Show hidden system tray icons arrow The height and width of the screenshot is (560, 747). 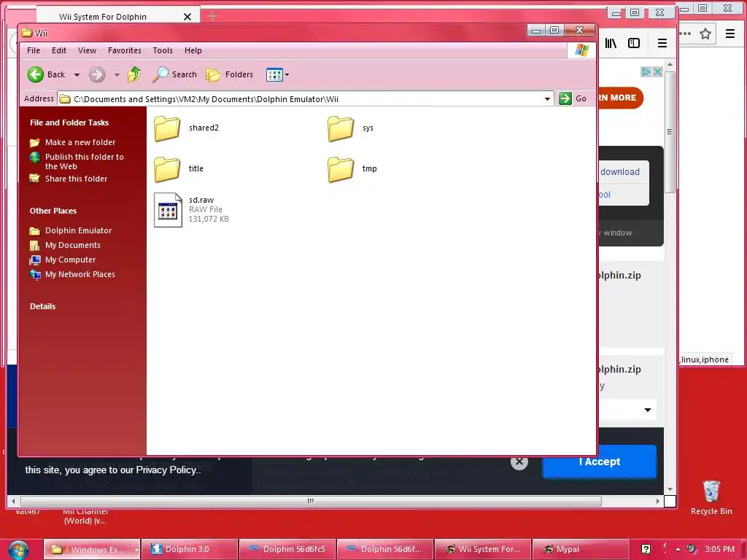(x=678, y=549)
